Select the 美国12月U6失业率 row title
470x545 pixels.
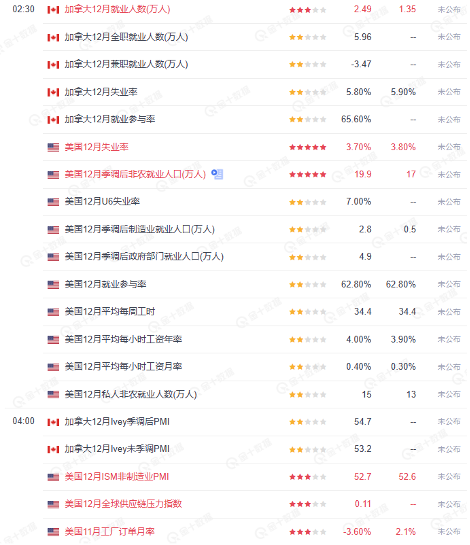coord(102,202)
